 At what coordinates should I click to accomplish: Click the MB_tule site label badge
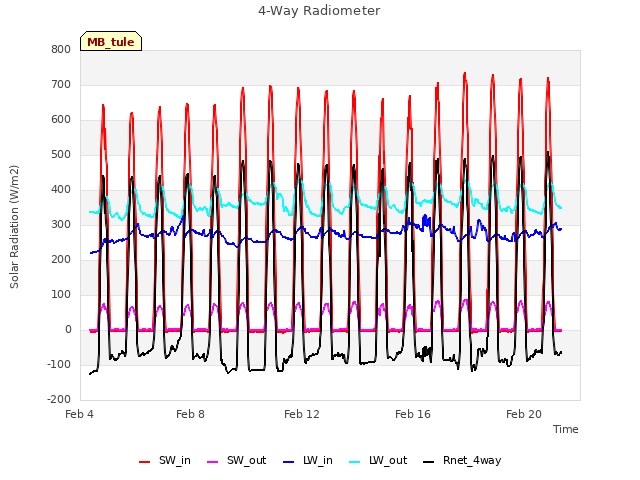[x=111, y=41]
